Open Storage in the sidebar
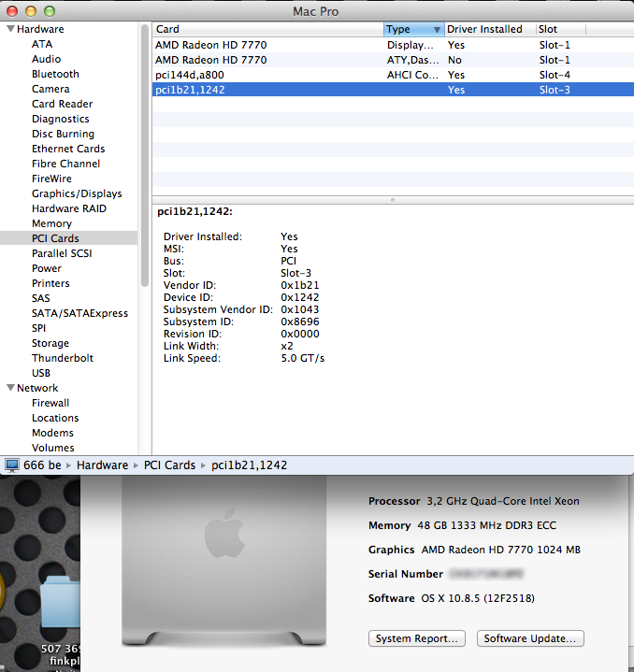 [50, 343]
